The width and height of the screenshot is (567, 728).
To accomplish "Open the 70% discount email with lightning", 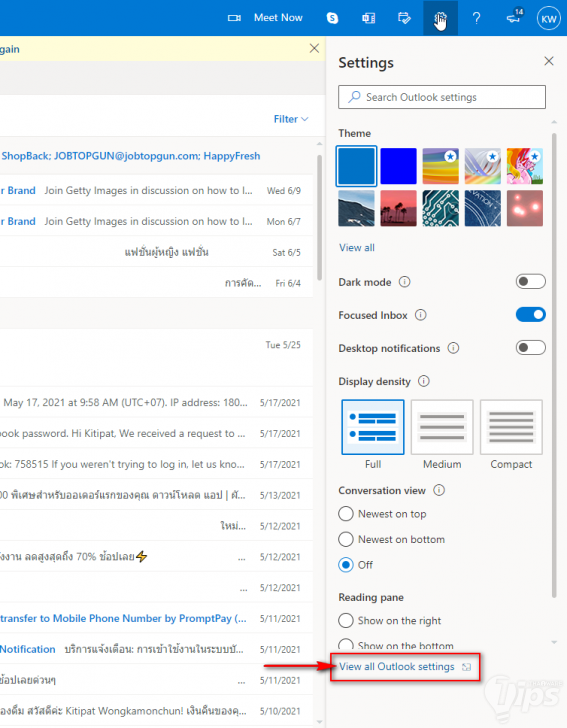I will pos(156,556).
